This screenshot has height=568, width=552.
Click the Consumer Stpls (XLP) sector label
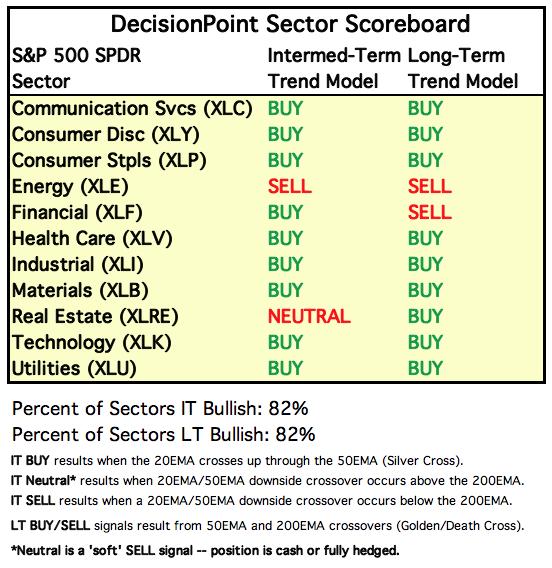pos(109,161)
